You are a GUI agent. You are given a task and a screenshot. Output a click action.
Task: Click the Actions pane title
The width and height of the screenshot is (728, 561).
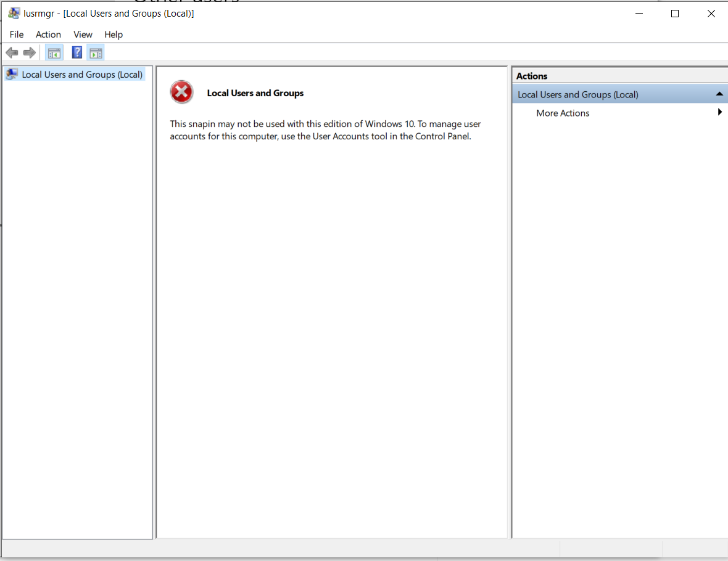532,76
